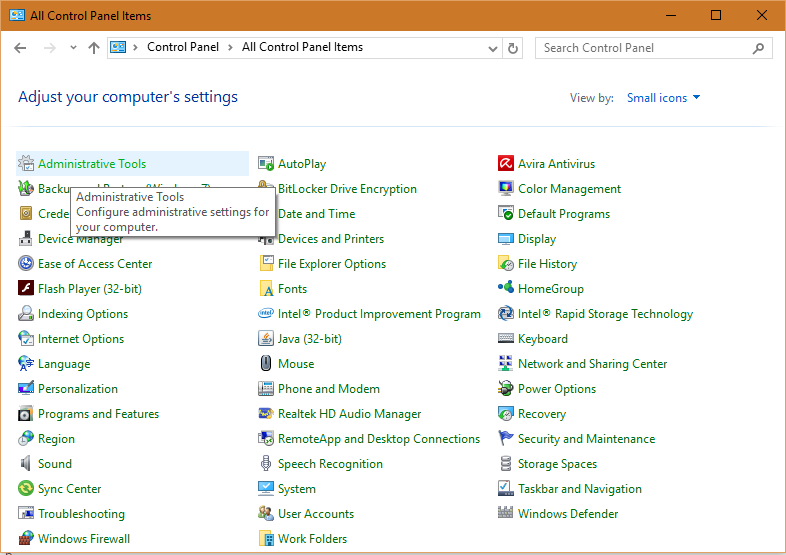Expand chevron before Control Panel breadcrumb
The image size is (786, 555).
[x=135, y=48]
